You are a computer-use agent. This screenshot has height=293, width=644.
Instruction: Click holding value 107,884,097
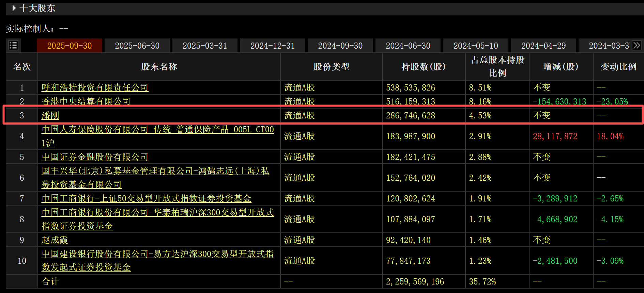tap(411, 219)
